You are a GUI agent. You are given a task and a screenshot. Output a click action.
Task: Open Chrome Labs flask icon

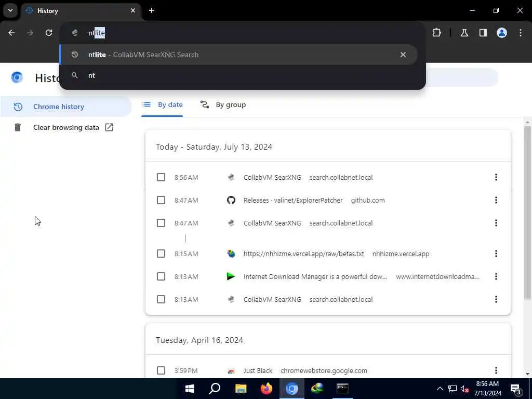(x=464, y=33)
